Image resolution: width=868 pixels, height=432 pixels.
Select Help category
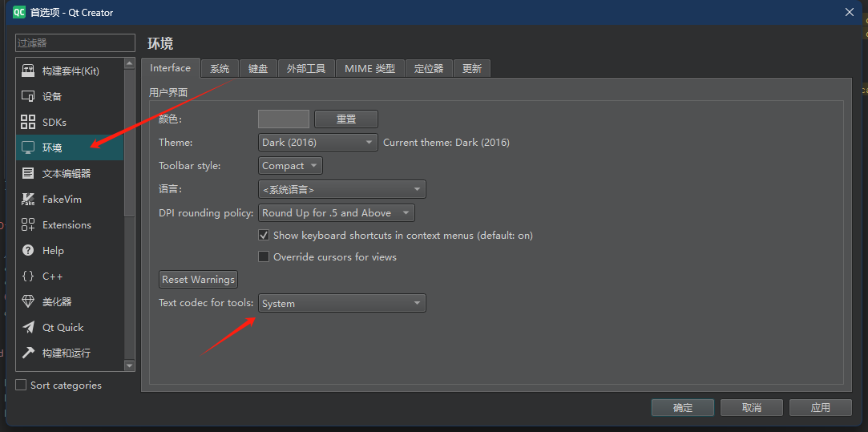(70, 250)
